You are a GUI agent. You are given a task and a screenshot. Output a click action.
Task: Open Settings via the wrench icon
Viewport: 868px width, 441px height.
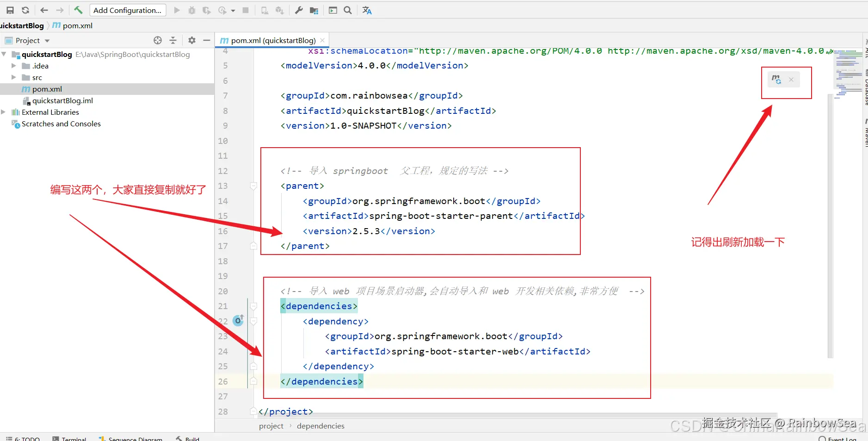(x=299, y=10)
